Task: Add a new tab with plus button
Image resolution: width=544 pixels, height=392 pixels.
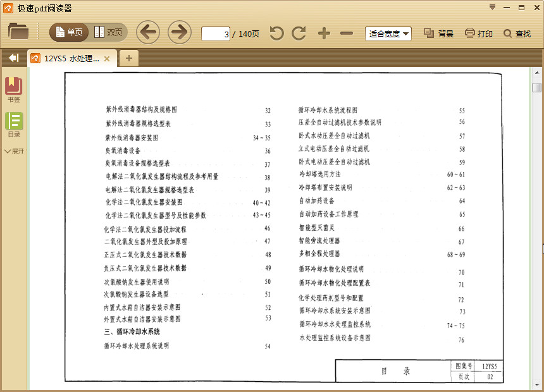Action: tap(128, 58)
